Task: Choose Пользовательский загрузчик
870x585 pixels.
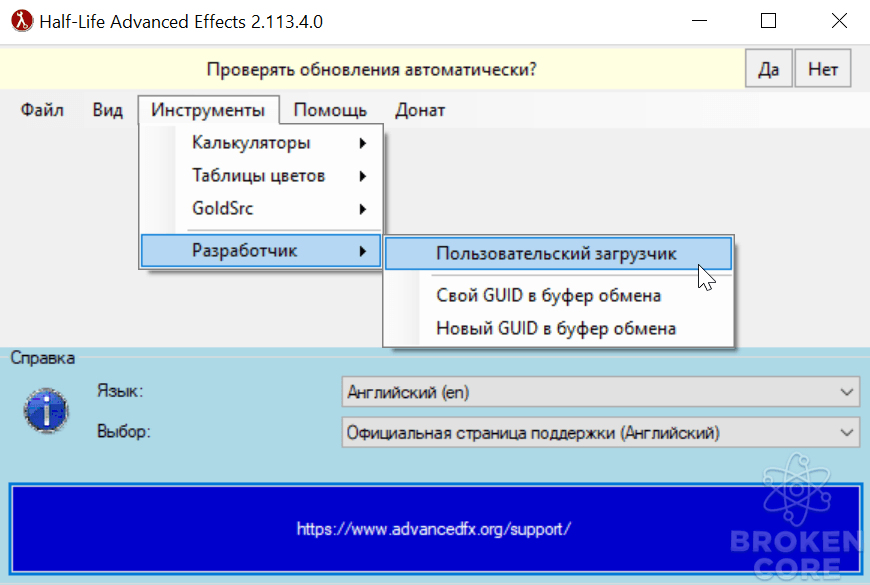Action: coord(558,254)
